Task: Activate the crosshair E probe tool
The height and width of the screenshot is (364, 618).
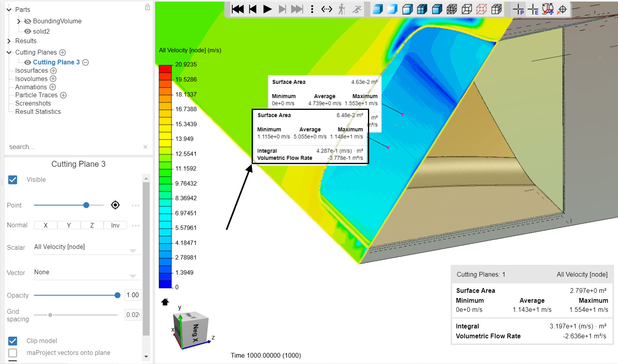Action: click(x=533, y=9)
